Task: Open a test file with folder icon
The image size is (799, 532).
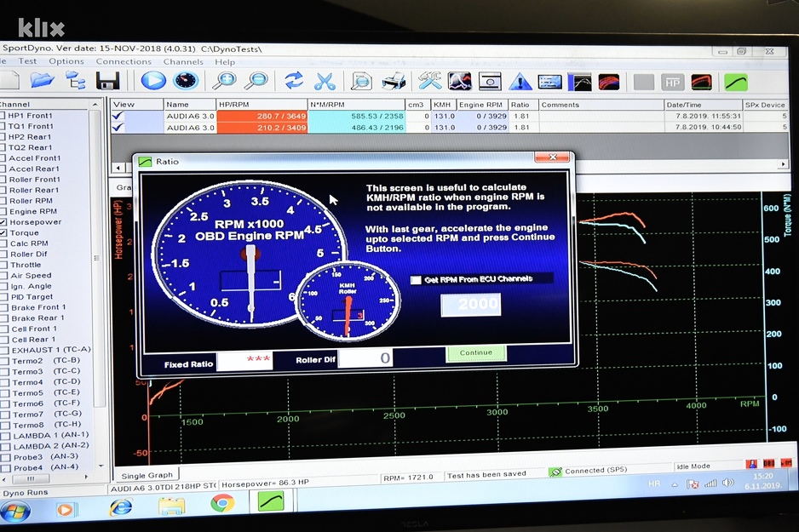Action: click(x=41, y=80)
